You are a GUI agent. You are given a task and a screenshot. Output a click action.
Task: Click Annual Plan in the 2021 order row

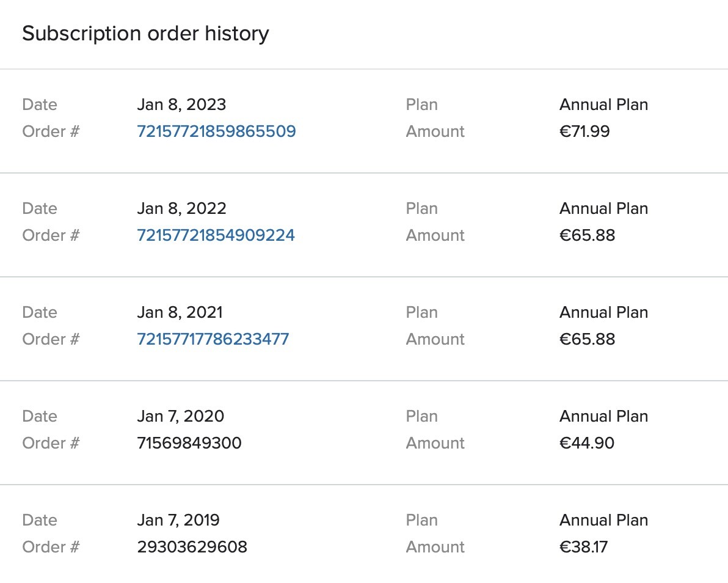(x=603, y=312)
